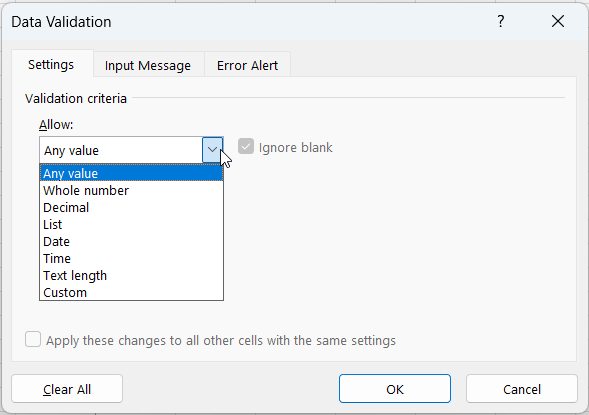This screenshot has width=589, height=415.
Task: Click the Clear All button
Action: click(x=67, y=389)
